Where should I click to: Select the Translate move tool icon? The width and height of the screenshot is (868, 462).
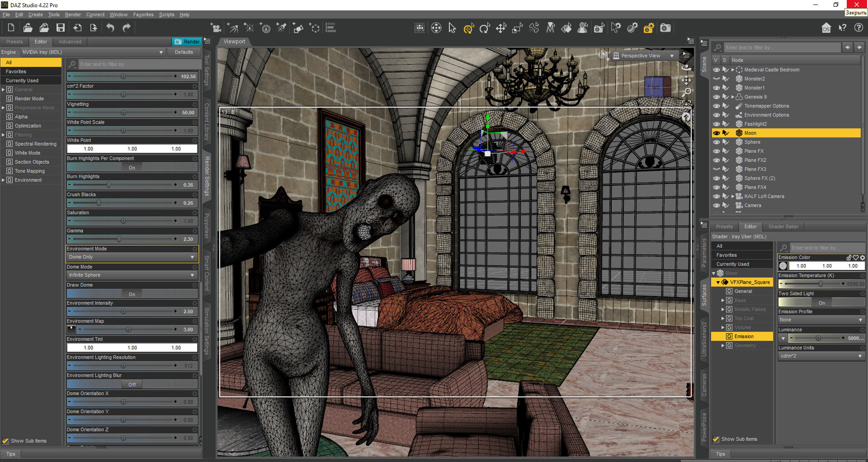501,28
